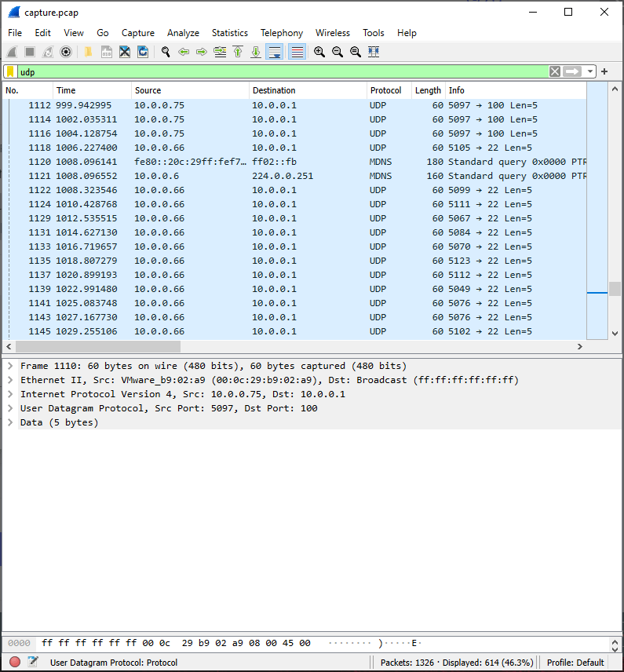Open the Statistics menu

pyautogui.click(x=229, y=33)
